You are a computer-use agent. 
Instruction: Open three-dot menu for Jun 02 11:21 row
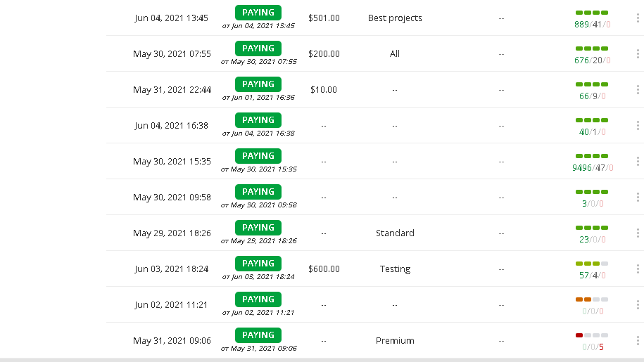(x=638, y=305)
